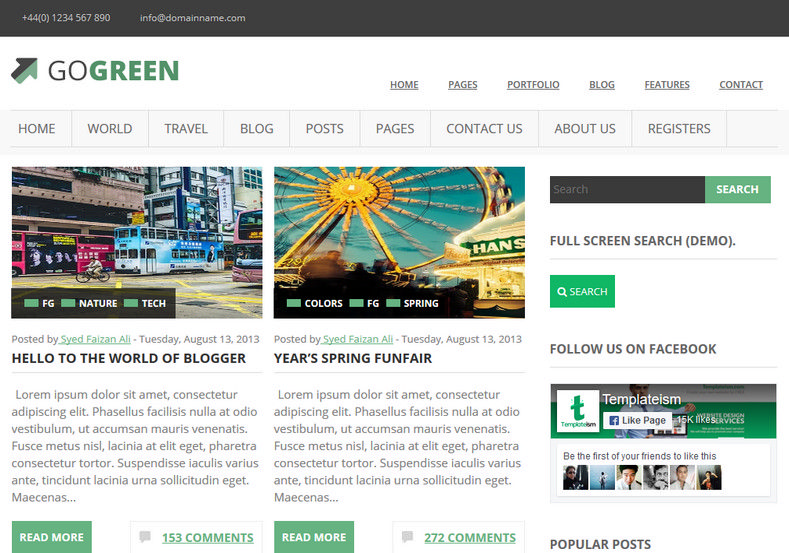Select BLOG in the gray navigation bar
The height and width of the screenshot is (553, 789).
click(x=257, y=129)
